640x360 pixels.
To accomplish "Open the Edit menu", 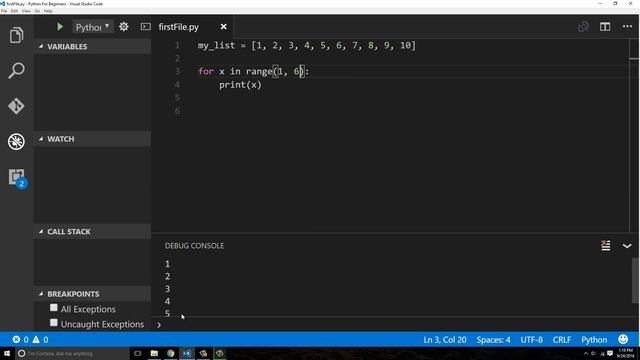I will (x=14, y=11).
